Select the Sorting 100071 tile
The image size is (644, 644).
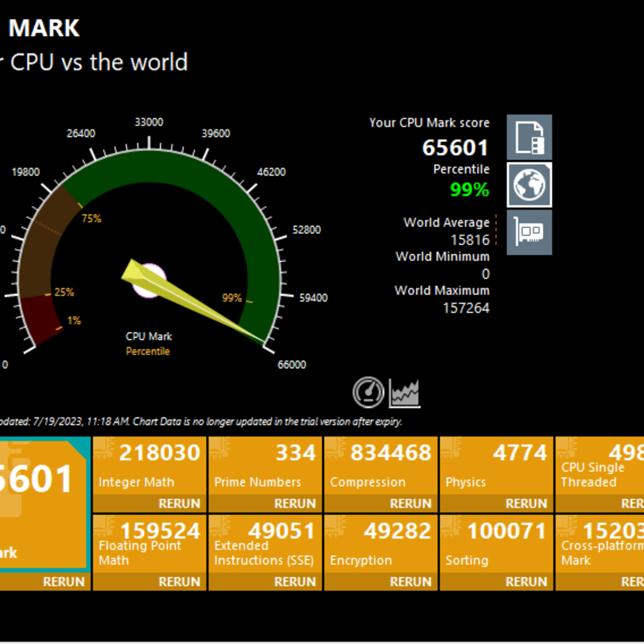pyautogui.click(x=496, y=544)
